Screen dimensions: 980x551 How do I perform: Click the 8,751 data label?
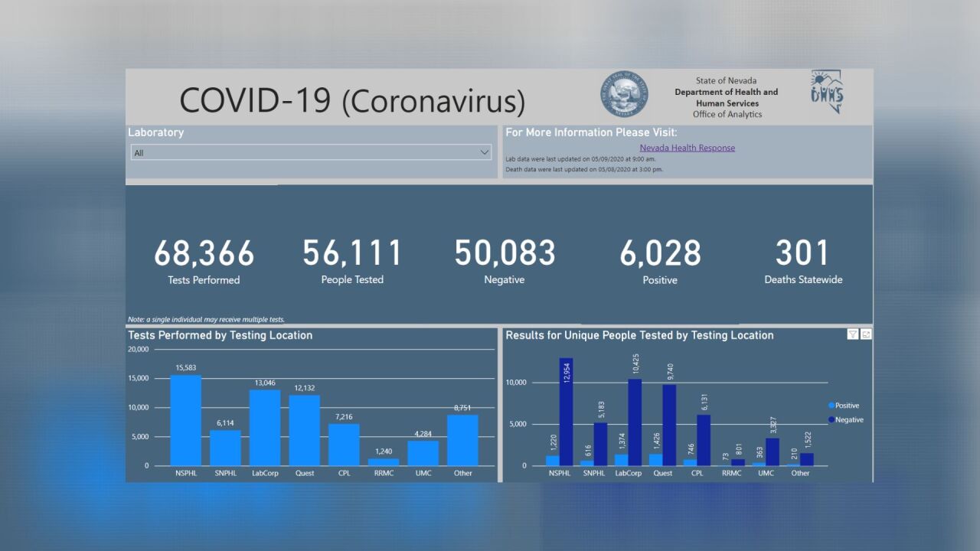462,408
